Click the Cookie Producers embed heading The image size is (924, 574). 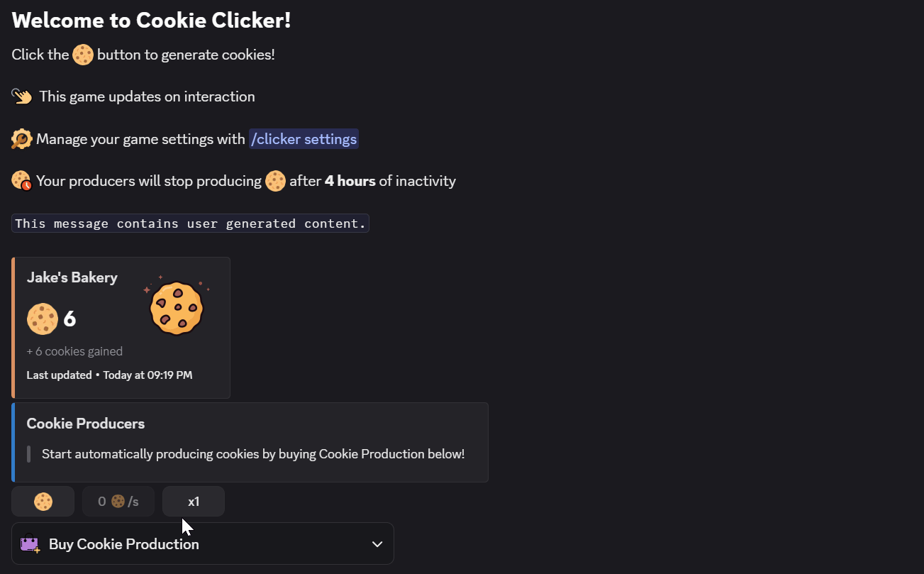pos(86,424)
